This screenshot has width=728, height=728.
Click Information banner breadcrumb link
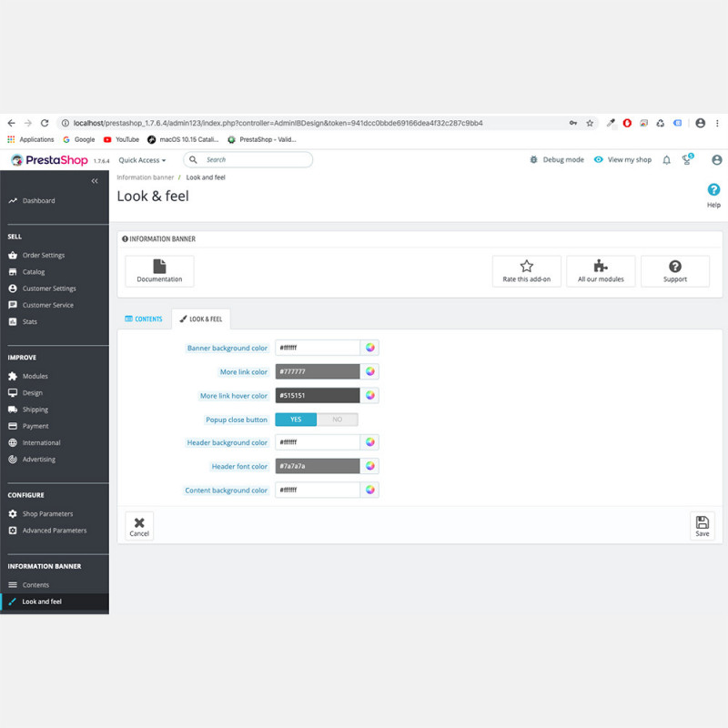point(145,177)
